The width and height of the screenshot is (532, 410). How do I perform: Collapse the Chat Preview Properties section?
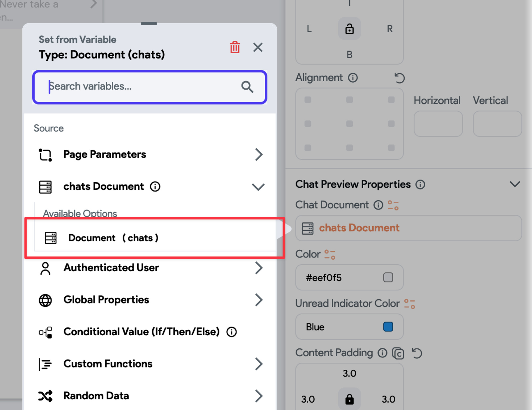tap(515, 184)
